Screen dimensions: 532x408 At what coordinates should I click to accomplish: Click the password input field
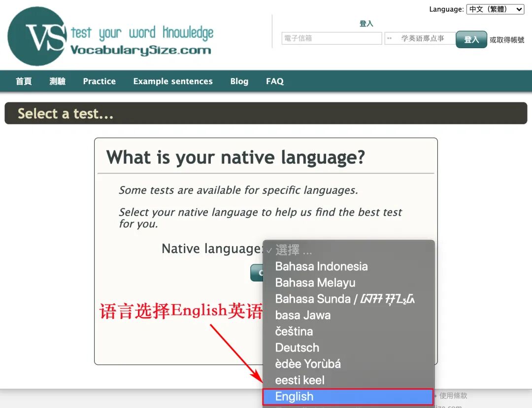coord(420,38)
